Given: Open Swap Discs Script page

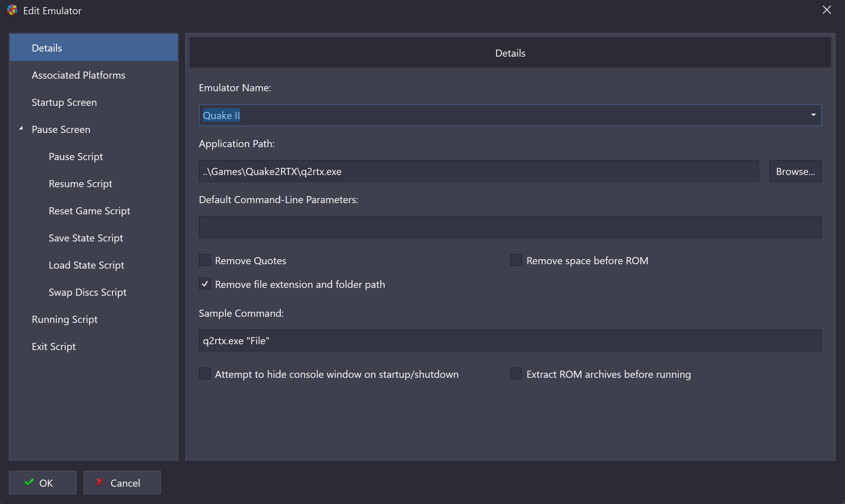Looking at the screenshot, I should tap(94, 292).
